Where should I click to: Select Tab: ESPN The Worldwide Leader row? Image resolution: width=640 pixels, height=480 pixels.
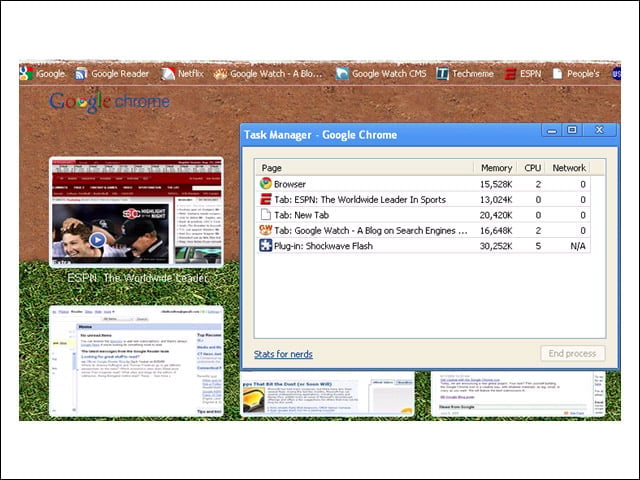tap(423, 199)
